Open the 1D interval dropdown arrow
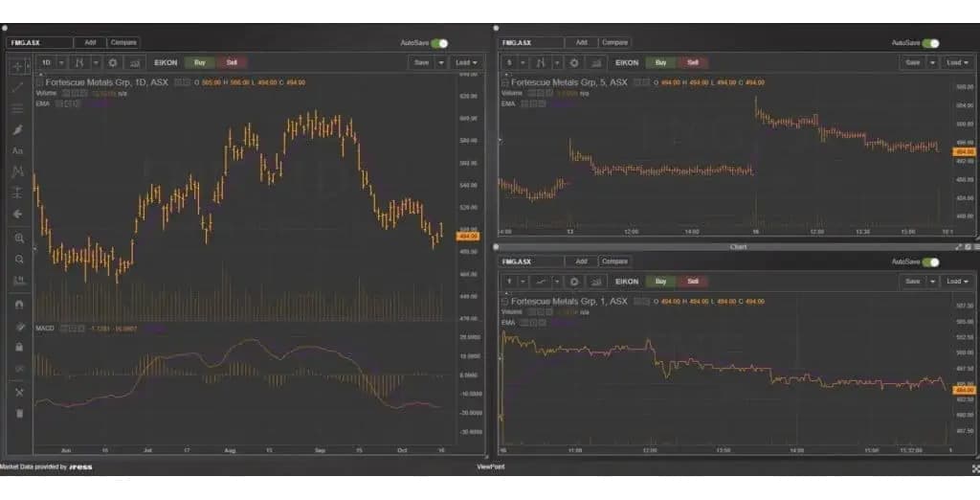Viewport: 980px width, 500px height. point(61,62)
